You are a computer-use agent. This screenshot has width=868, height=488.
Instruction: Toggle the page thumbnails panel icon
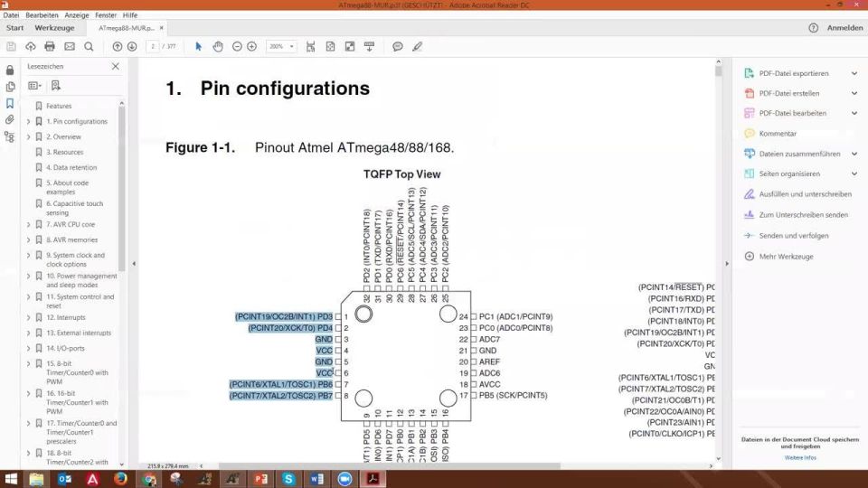pyautogui.click(x=9, y=87)
